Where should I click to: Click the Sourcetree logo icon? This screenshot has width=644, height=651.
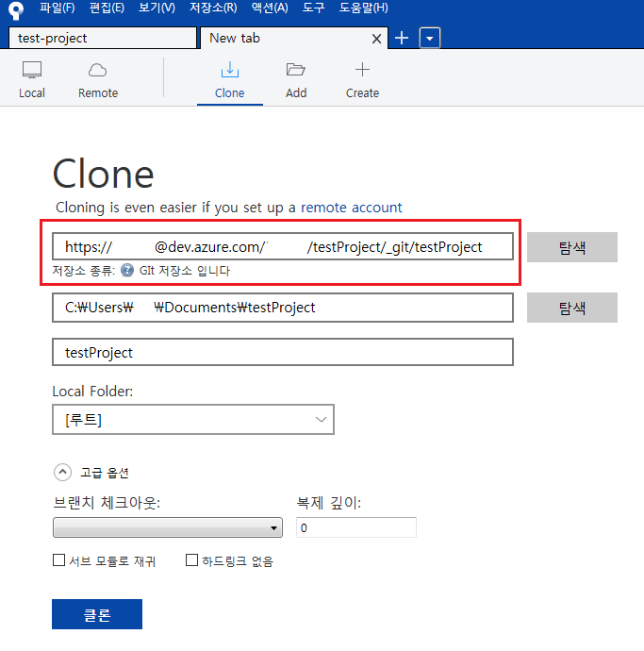tap(16, 10)
